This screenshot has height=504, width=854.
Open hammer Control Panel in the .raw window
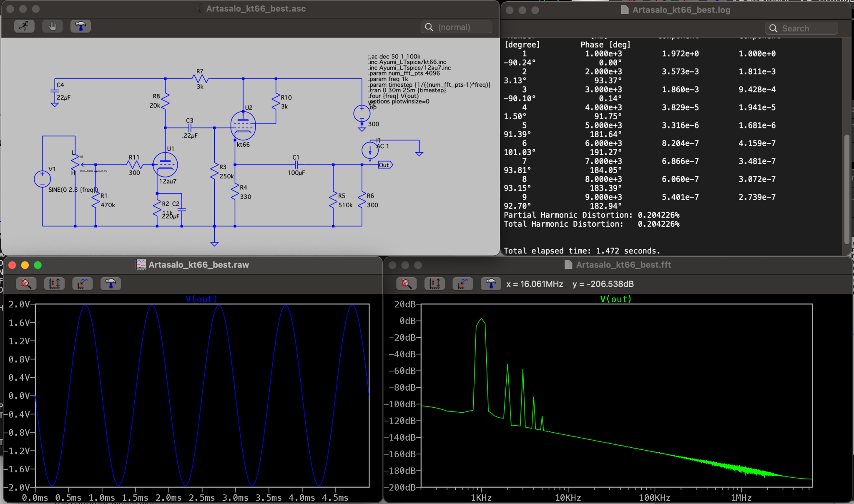click(x=111, y=284)
